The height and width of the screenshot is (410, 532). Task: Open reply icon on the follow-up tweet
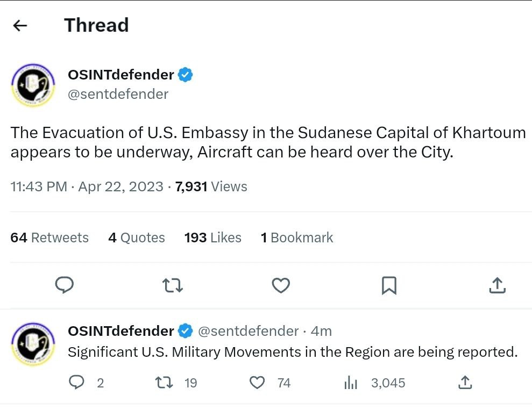(x=76, y=383)
